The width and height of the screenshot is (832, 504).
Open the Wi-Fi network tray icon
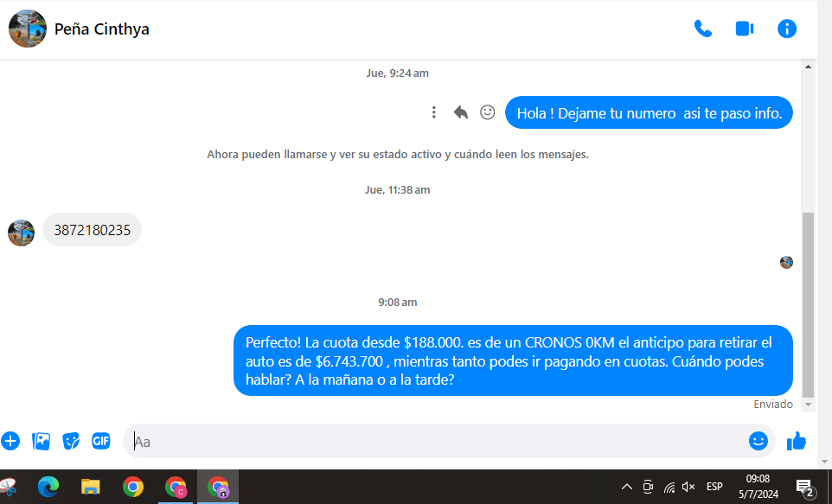pyautogui.click(x=669, y=487)
